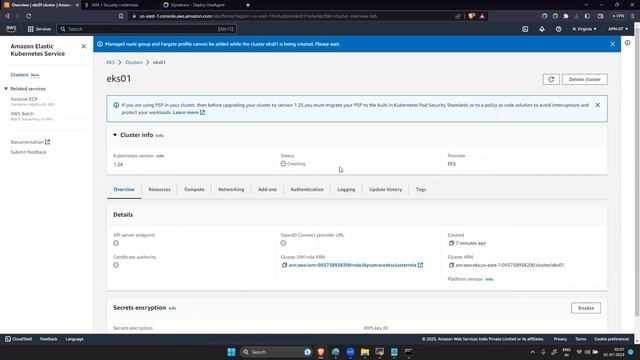
Task: Click Enable for Secrets encryption
Action: [x=586, y=308]
